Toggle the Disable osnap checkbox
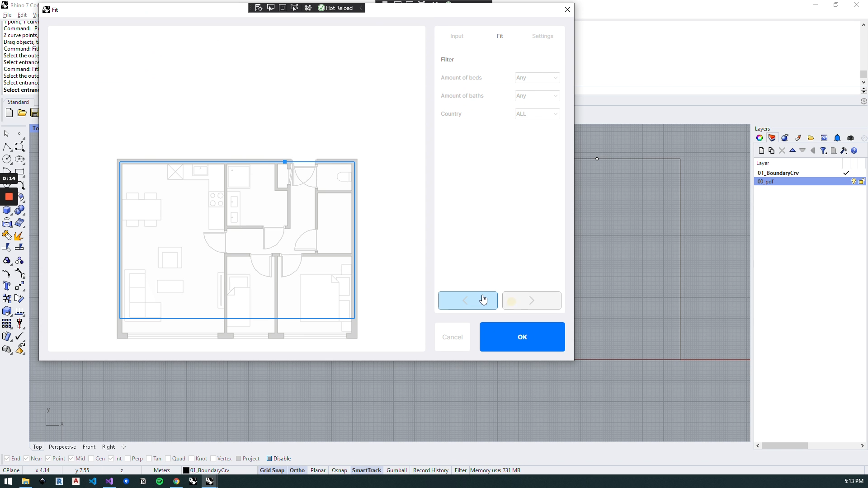 point(269,459)
